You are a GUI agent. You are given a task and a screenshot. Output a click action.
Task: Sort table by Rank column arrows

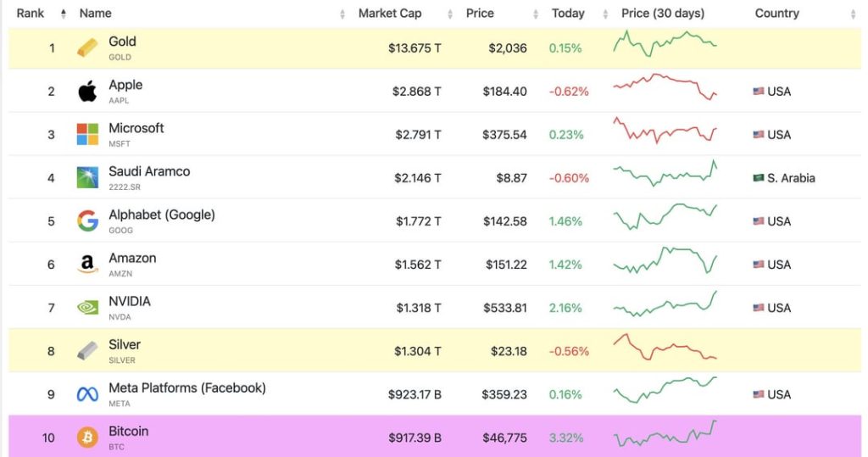[x=64, y=14]
